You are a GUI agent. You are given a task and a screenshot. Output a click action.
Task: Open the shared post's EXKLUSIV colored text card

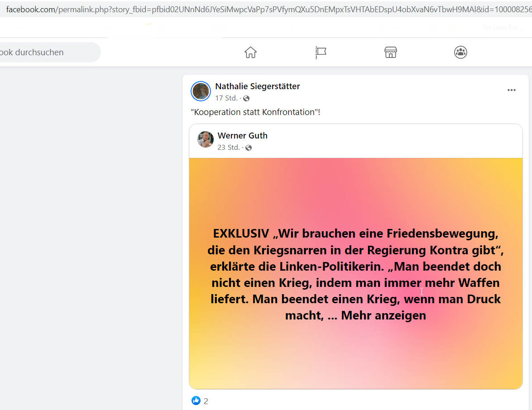click(x=355, y=273)
